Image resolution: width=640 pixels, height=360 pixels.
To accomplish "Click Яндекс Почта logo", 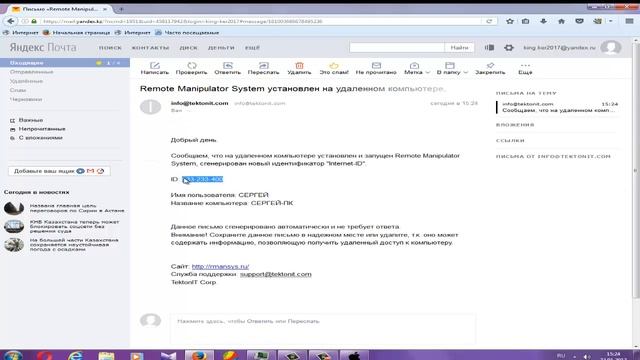I will point(43,48).
